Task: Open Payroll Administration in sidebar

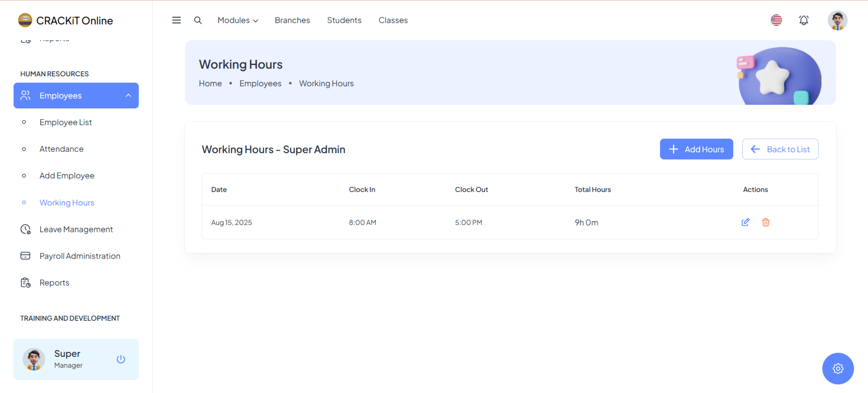Action: point(80,256)
